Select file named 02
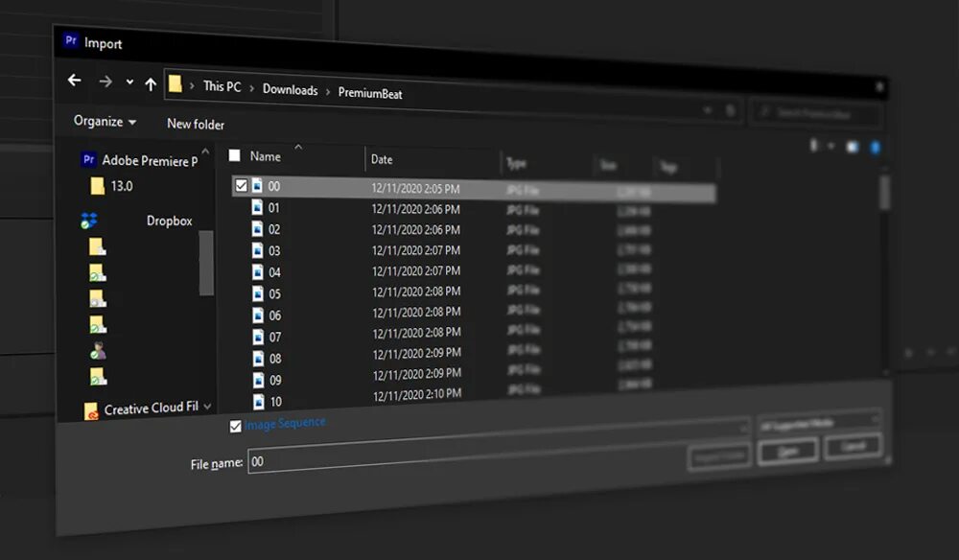This screenshot has width=959, height=560. tap(274, 229)
